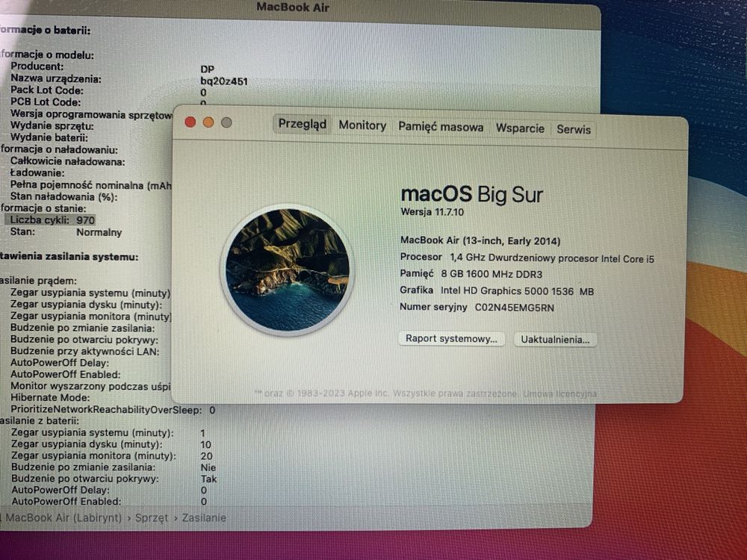The width and height of the screenshot is (747, 560).
Task: Close the About This Mac window
Action: click(x=190, y=122)
